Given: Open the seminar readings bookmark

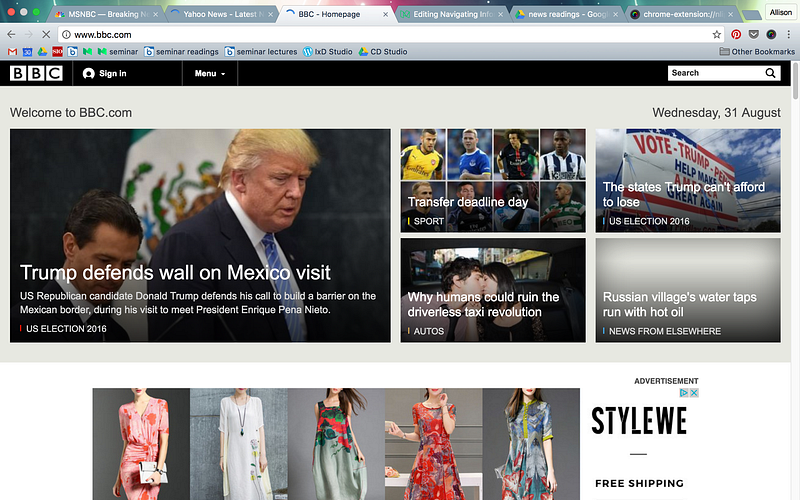Looking at the screenshot, I should (x=181, y=52).
